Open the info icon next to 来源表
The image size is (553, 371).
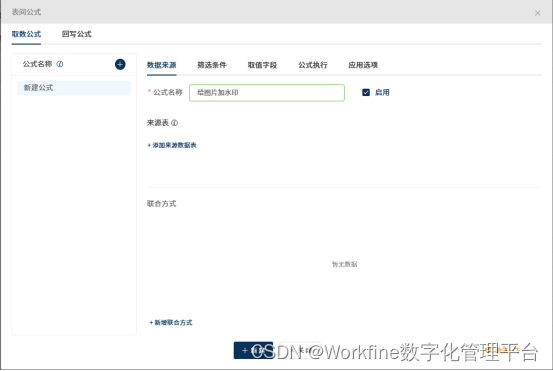point(175,123)
